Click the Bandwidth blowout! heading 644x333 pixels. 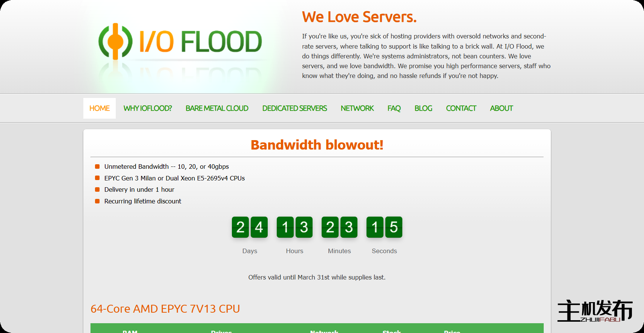(317, 145)
